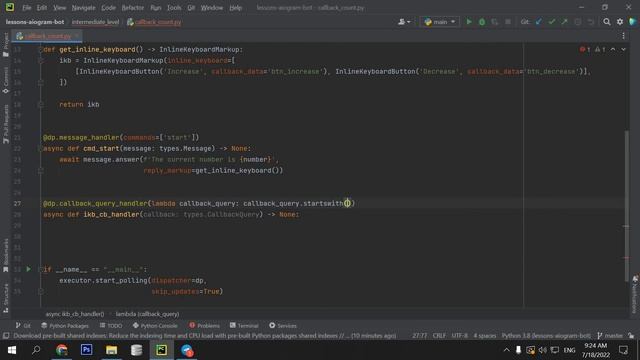
Task: Start debugging with the green bug icon
Action: (482, 22)
